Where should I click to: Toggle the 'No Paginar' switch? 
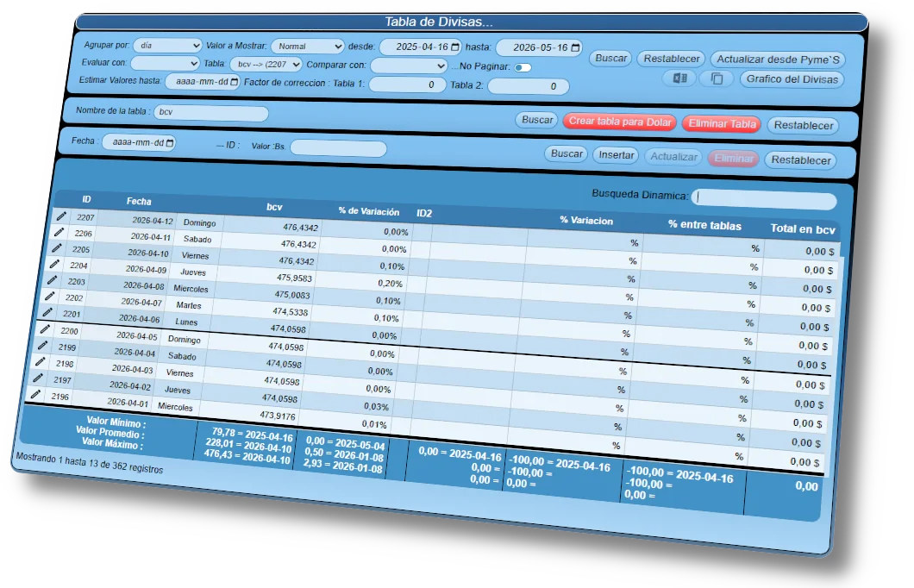point(523,66)
